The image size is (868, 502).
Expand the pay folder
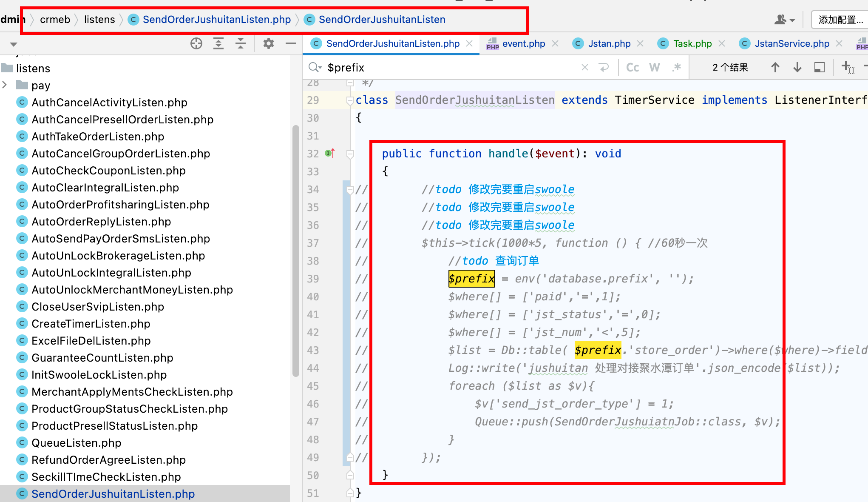coord(5,85)
